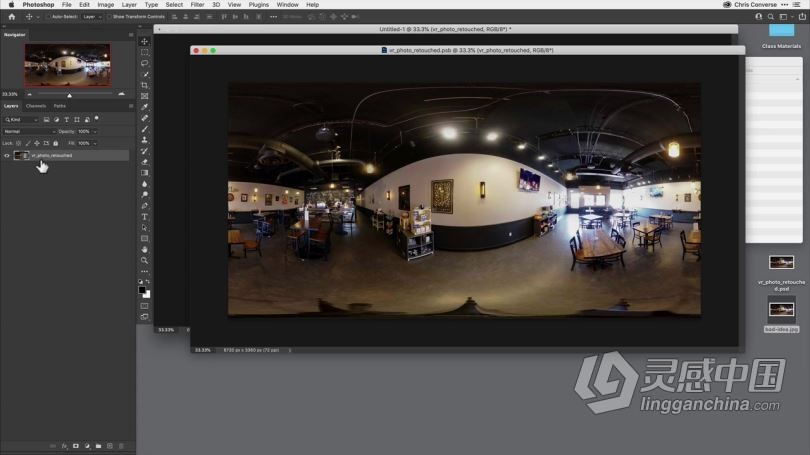Open the Kind filter dropdown
Screen dimensions: 810x455
tap(21, 119)
